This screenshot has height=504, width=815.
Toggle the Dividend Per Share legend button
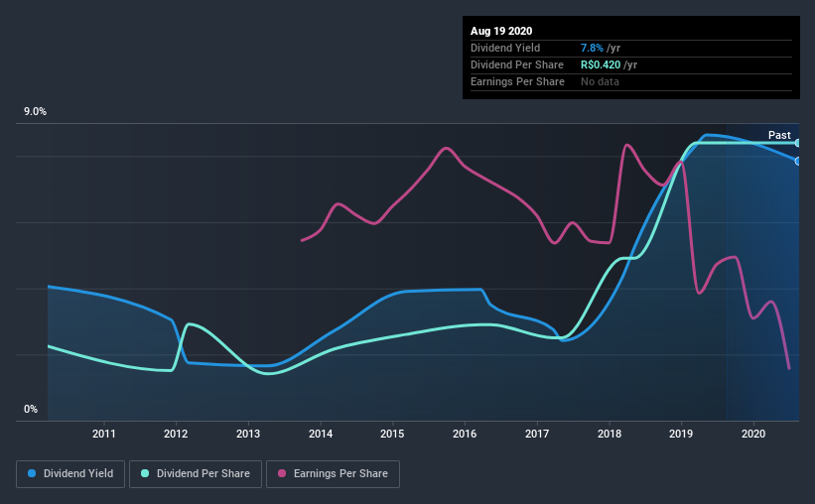(196, 474)
